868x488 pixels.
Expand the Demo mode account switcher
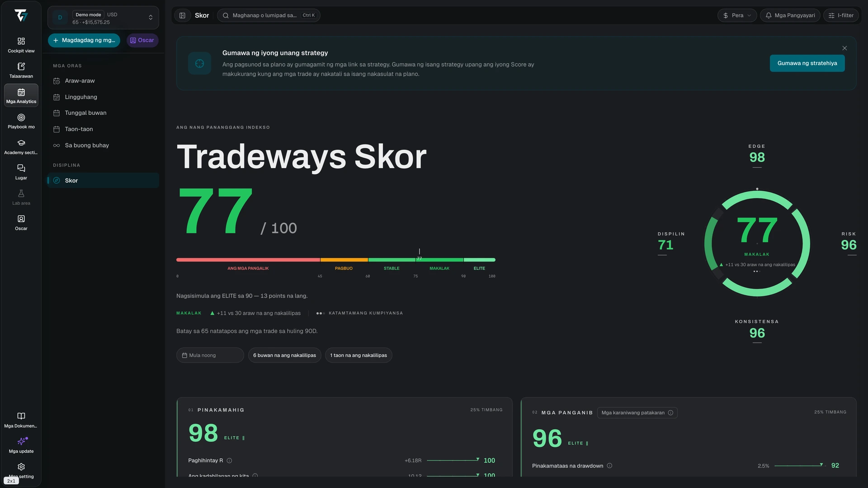103,18
